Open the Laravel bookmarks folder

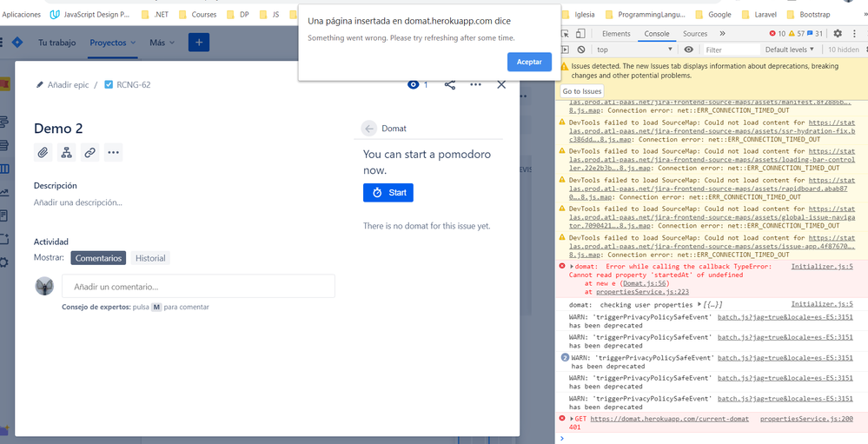pyautogui.click(x=759, y=15)
